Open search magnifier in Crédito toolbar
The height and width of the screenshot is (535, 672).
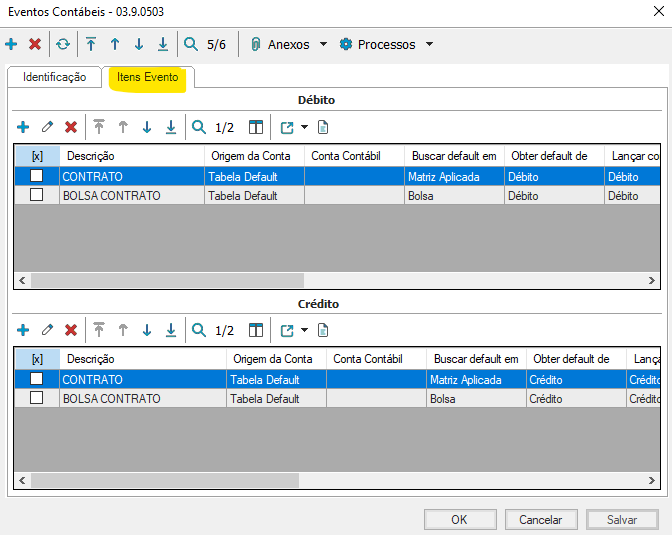(x=199, y=330)
